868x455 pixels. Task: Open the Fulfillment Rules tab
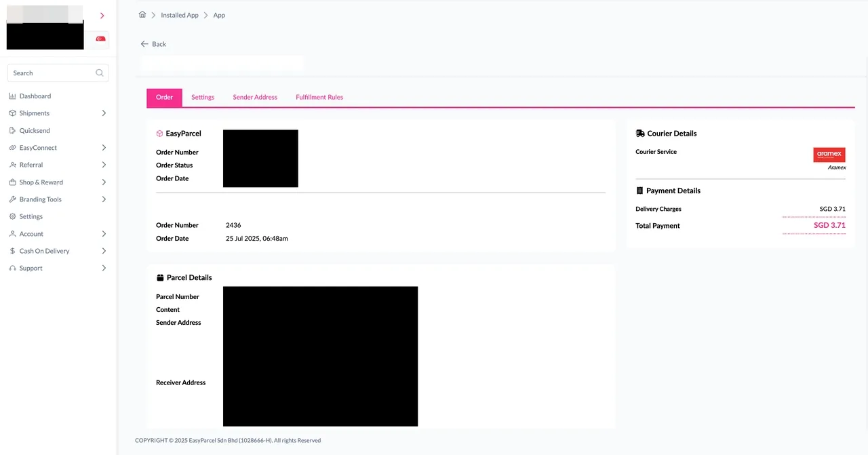319,97
